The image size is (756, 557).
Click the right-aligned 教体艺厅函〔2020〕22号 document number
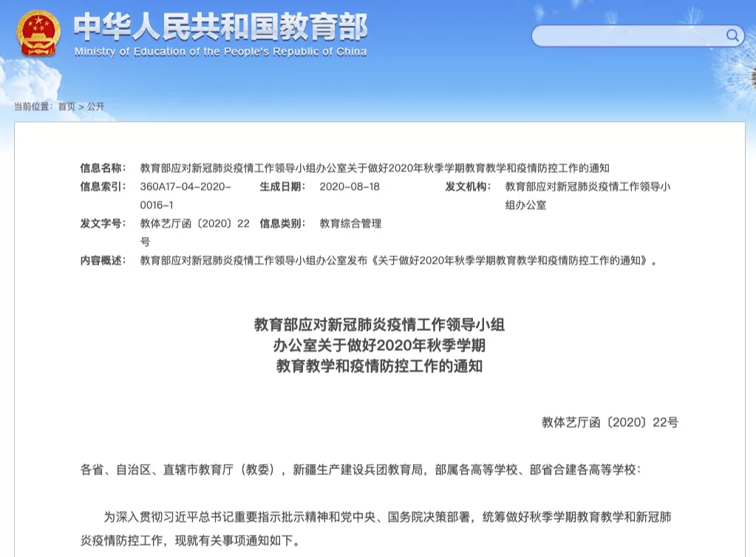(x=610, y=423)
